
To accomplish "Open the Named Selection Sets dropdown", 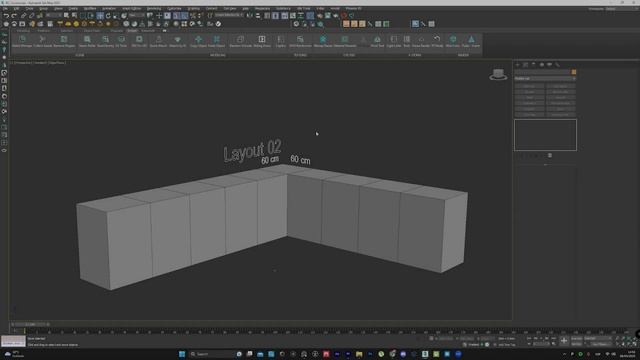I will coord(229,16).
